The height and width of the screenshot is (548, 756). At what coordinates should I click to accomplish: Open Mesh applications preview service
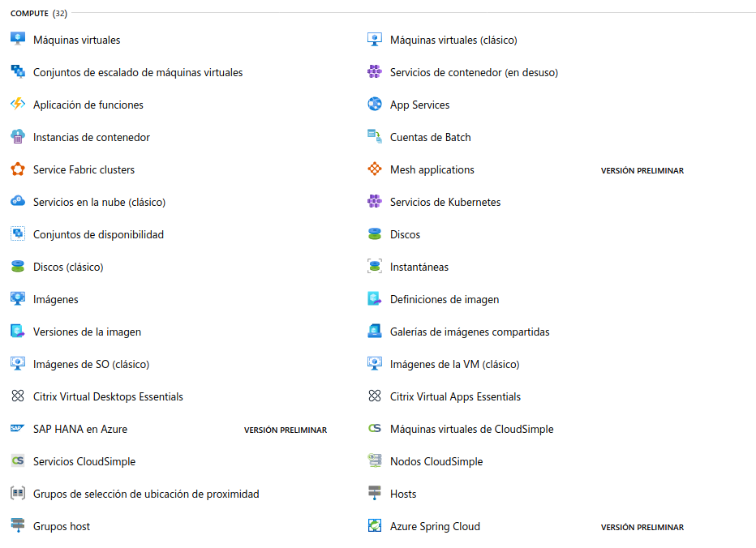click(x=432, y=169)
